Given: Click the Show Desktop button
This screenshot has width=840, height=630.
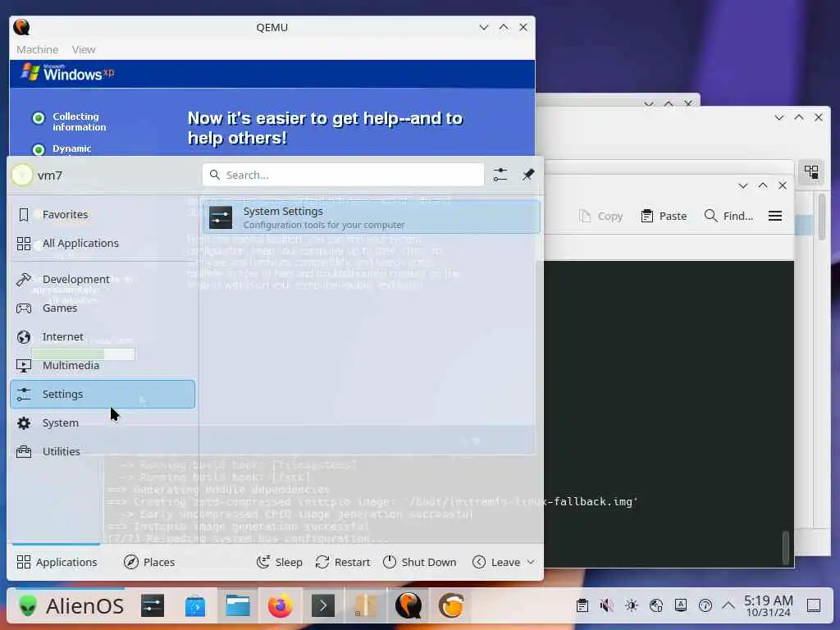Looking at the screenshot, I should [813, 606].
